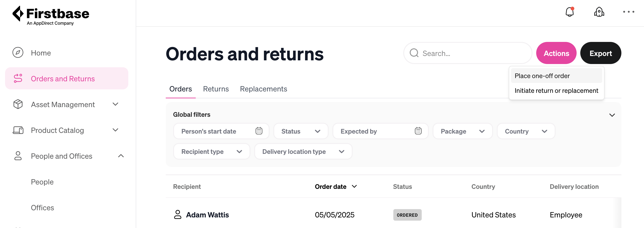
Task: Click the Firstbase logo
Action: [x=51, y=16]
